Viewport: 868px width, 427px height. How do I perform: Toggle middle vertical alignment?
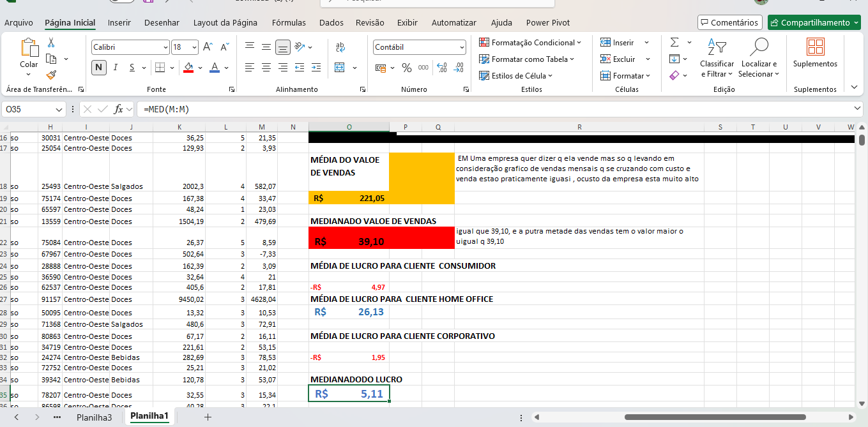coord(266,47)
